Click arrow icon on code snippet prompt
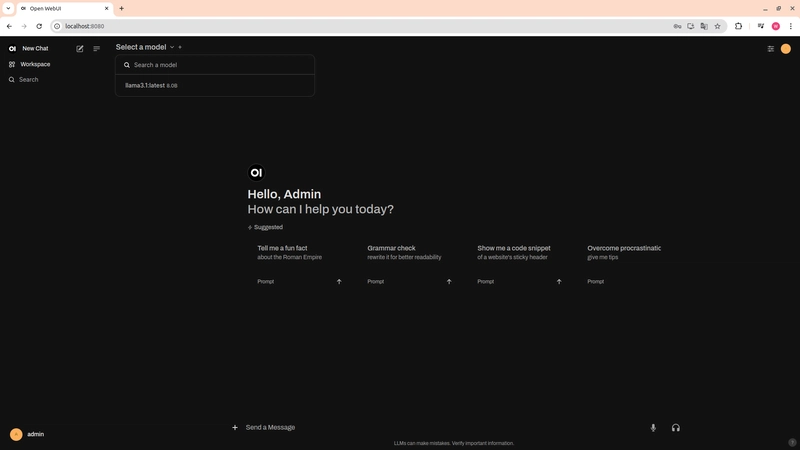This screenshot has height=450, width=800. coord(559,282)
